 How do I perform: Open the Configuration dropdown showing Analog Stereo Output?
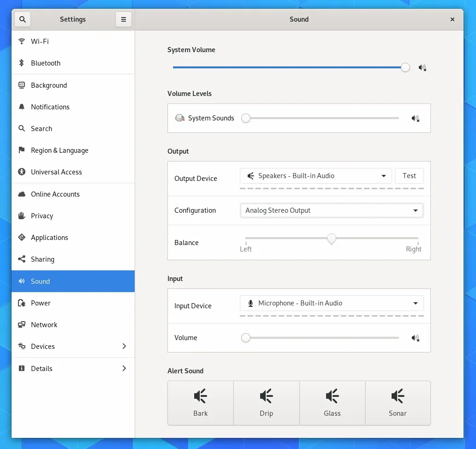(x=331, y=210)
